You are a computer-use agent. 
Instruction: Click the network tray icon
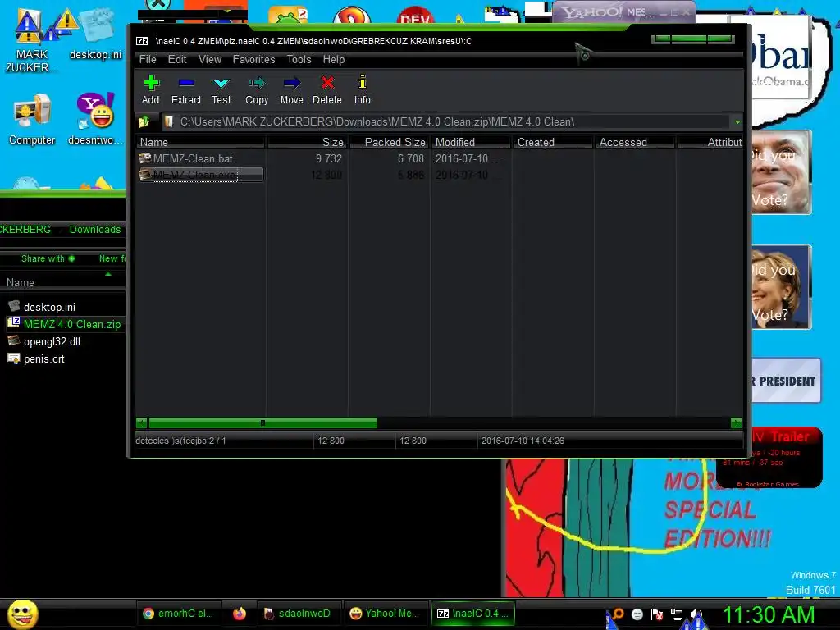pos(677,615)
